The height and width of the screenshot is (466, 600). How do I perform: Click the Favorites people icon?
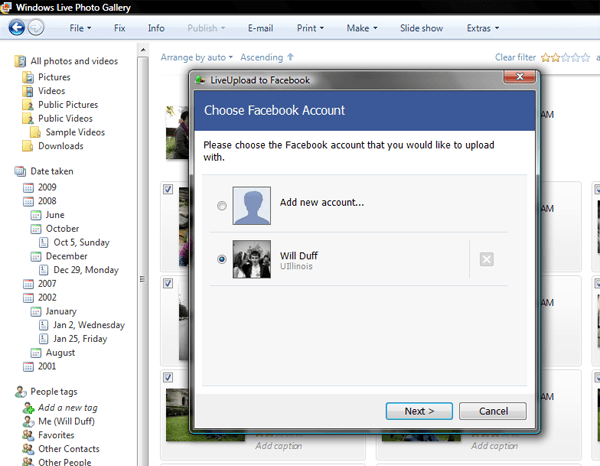tap(28, 435)
